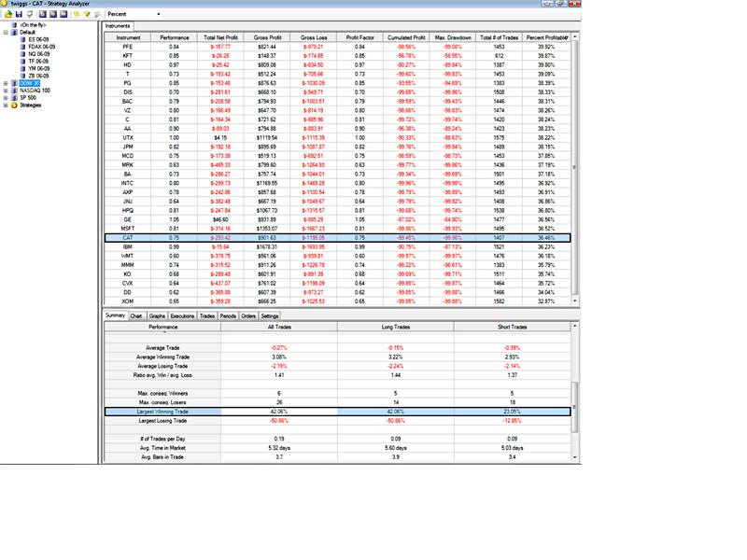The height and width of the screenshot is (560, 747).
Task: Switch to the Executions tab
Action: (182, 315)
